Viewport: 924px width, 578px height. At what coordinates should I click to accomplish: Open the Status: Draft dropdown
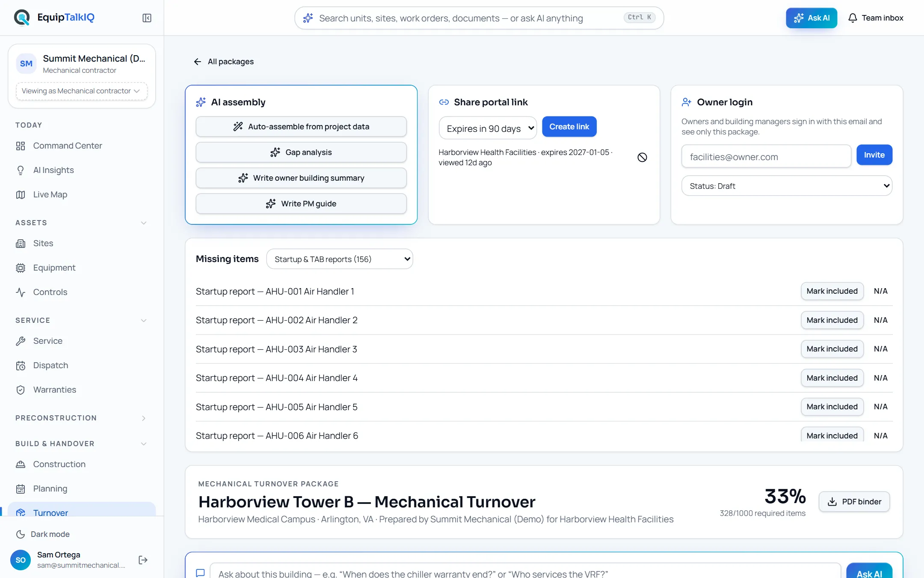pos(787,186)
